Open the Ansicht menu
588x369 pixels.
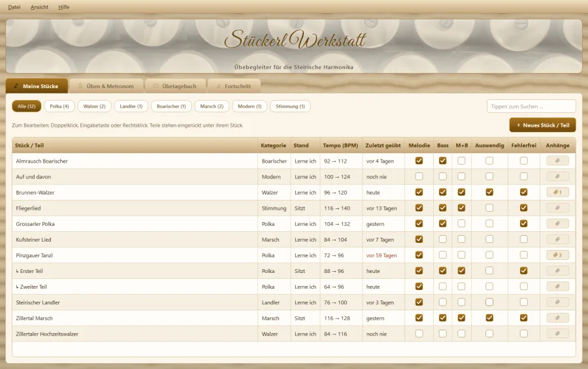click(x=39, y=7)
